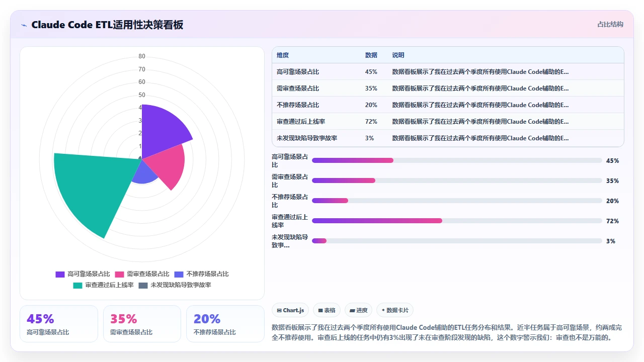Screen dimensions: 644x362
Task: Click the 说明 column header
Action: [398, 55]
